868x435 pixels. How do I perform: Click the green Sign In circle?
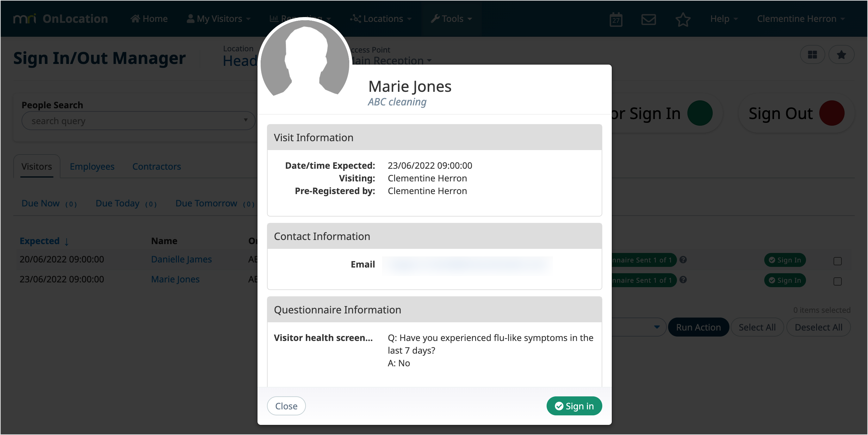(699, 113)
